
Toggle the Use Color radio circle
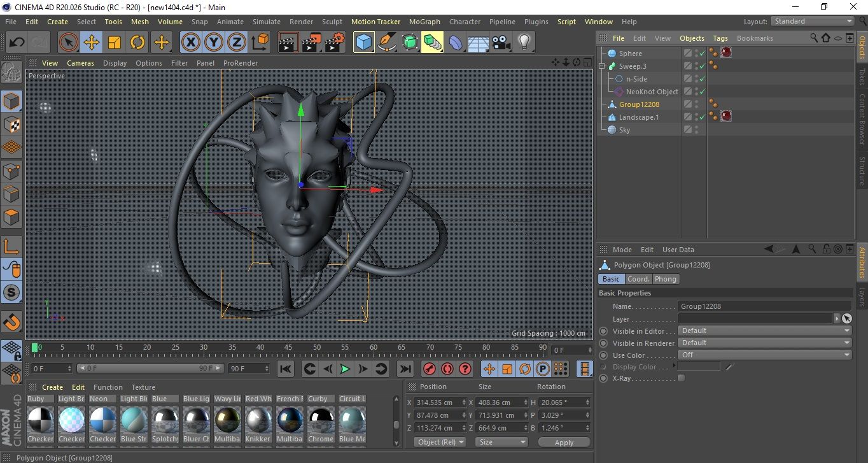[x=603, y=355]
